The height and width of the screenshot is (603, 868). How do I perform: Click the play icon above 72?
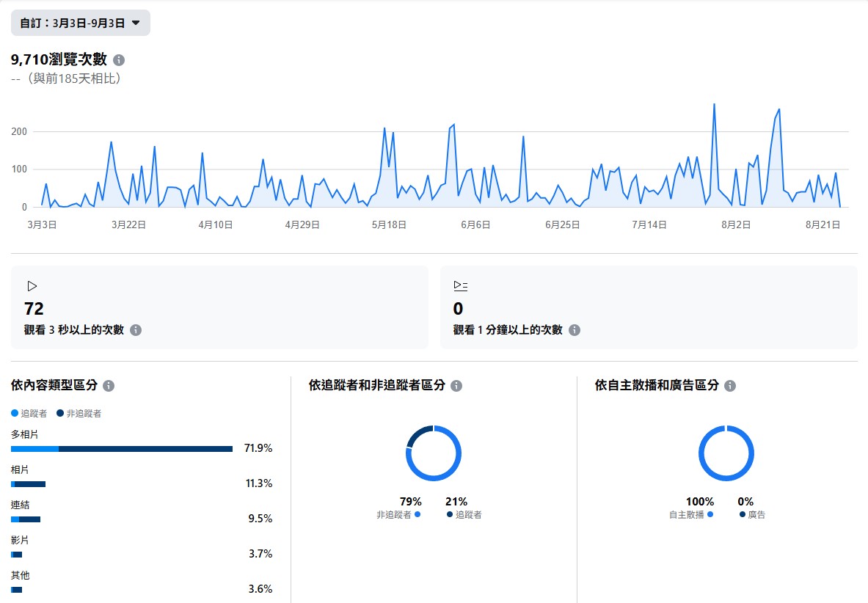coord(32,286)
